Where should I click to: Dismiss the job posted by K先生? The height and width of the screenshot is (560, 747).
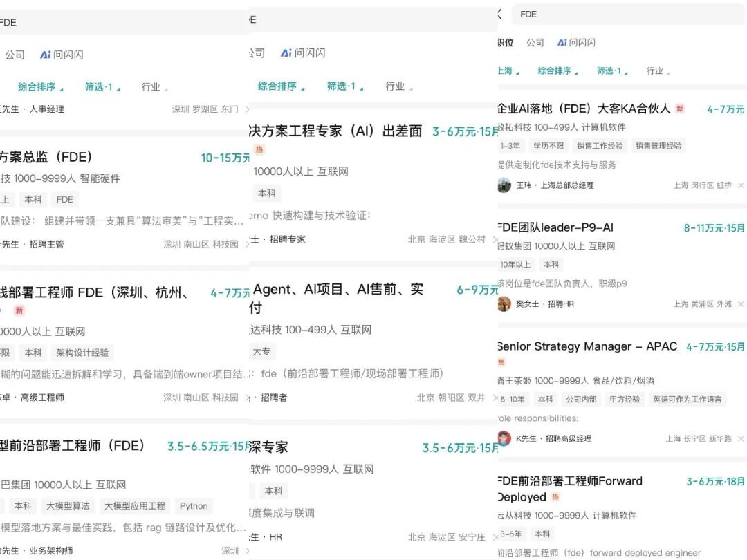[741, 438]
